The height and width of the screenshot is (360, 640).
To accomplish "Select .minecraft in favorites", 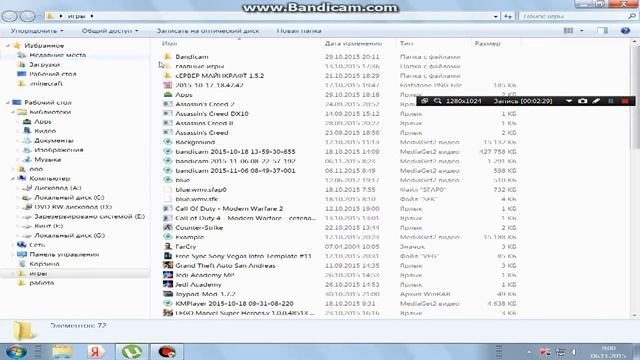I will click(x=45, y=84).
